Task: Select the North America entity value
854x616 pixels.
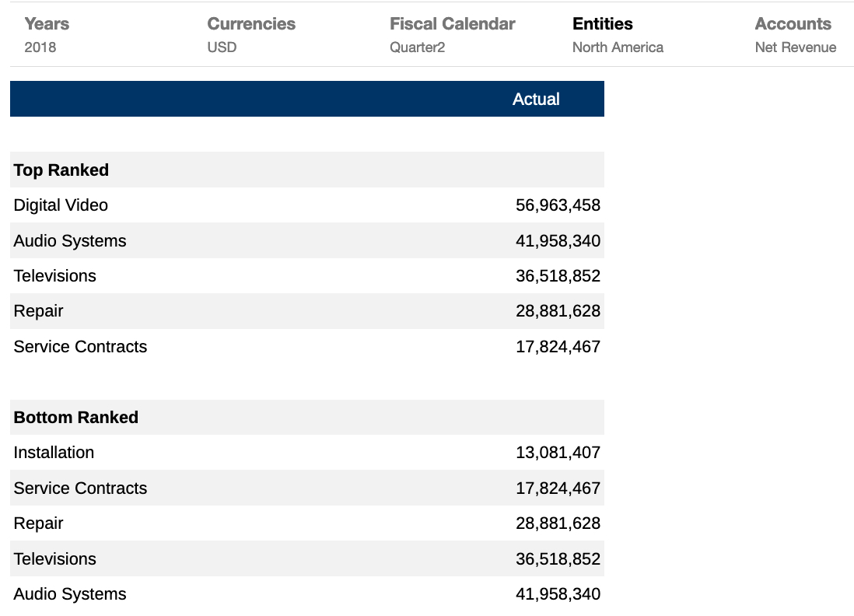Action: (618, 47)
